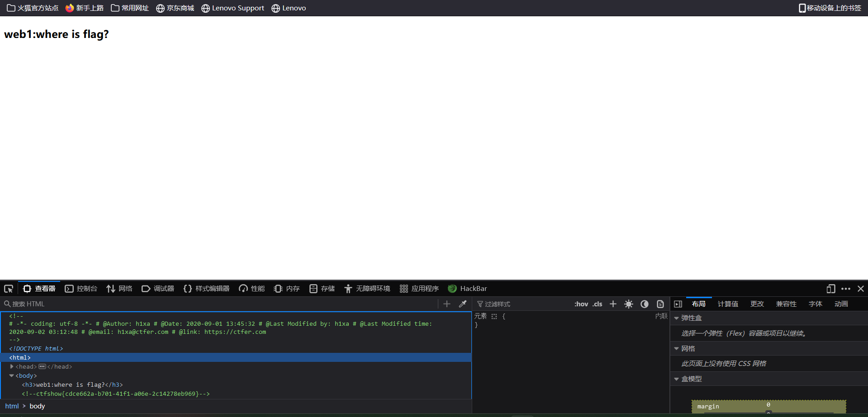
Task: Toggle responsive design mode icon
Action: (830, 289)
